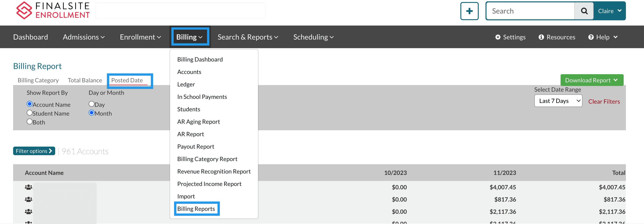Click the group icon in first account row
Viewport: 644px width, 224px height.
pos(28,187)
